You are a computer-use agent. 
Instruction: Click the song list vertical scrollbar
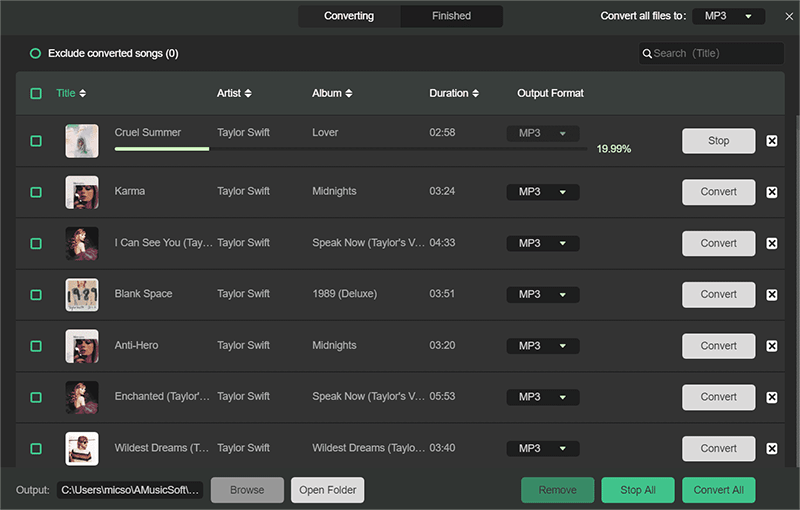[x=797, y=291]
